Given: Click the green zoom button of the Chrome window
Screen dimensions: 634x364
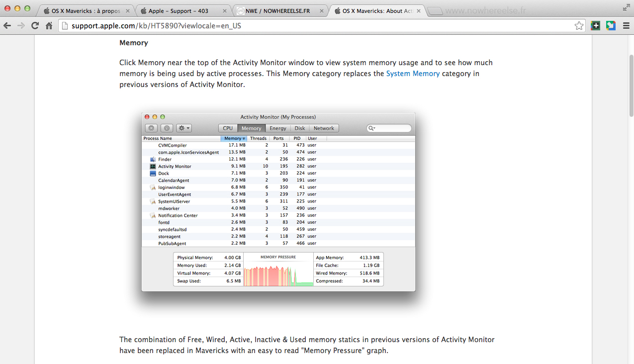Looking at the screenshot, I should pyautogui.click(x=27, y=8).
